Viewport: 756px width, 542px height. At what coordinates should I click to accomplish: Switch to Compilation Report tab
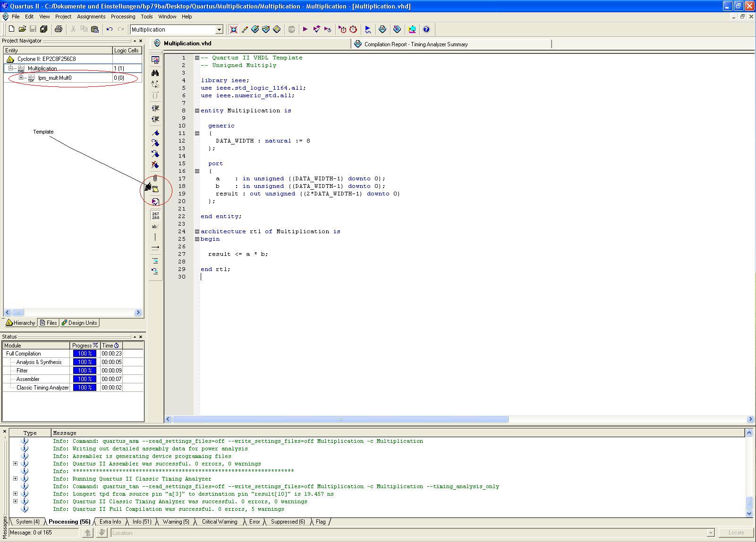[x=452, y=44]
